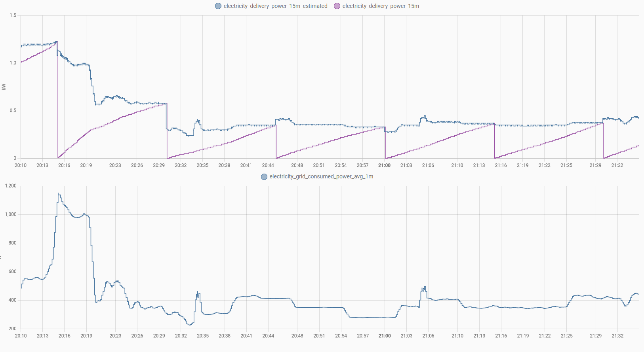Click the 1,200 value on the consumption chart axis
Image resolution: width=644 pixels, height=352 pixels.
point(11,186)
